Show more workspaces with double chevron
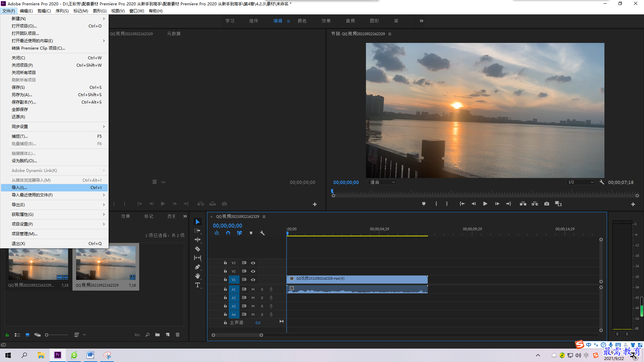Screen dimensions: 644x362 [422, 21]
